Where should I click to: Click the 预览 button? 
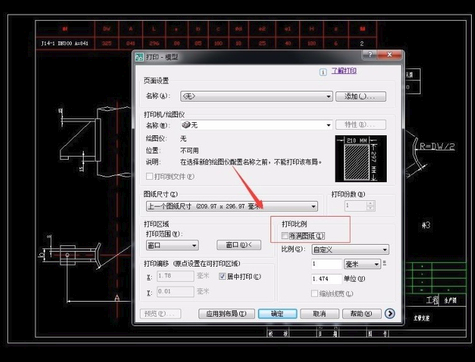[x=161, y=314]
